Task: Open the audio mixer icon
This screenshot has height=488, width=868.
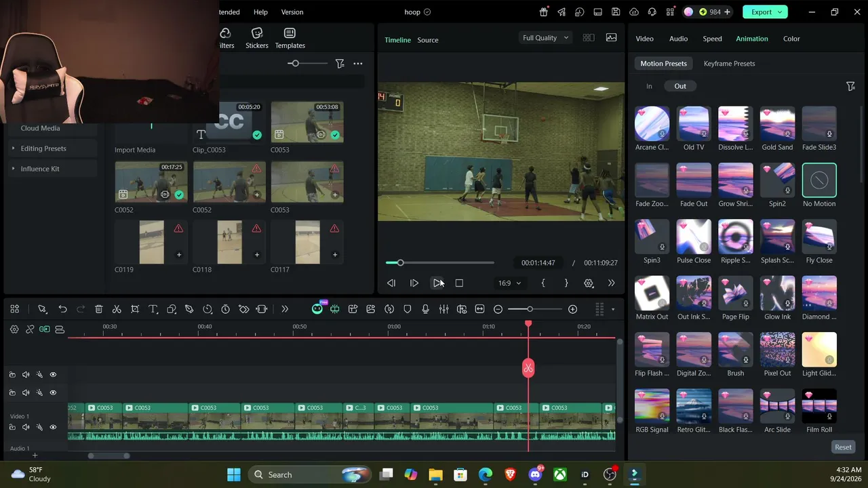Action: [443, 309]
